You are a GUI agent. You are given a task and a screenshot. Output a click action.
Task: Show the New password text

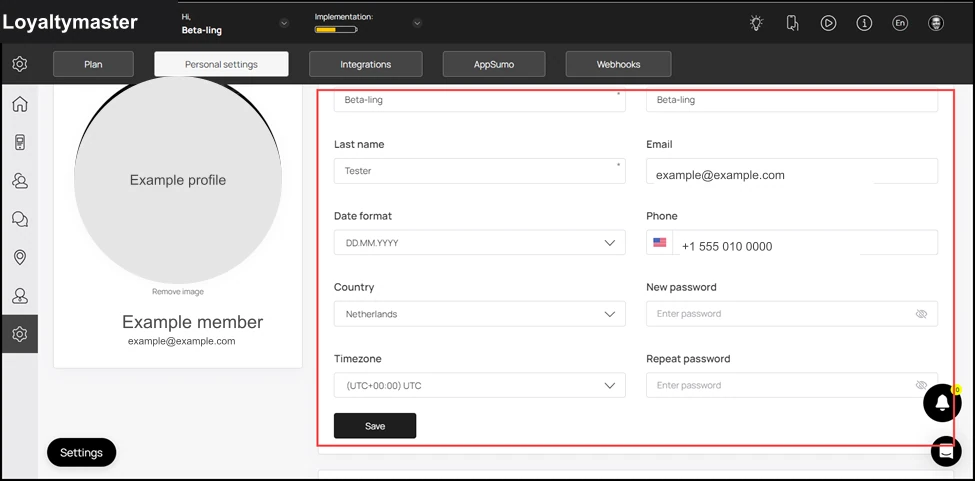922,314
